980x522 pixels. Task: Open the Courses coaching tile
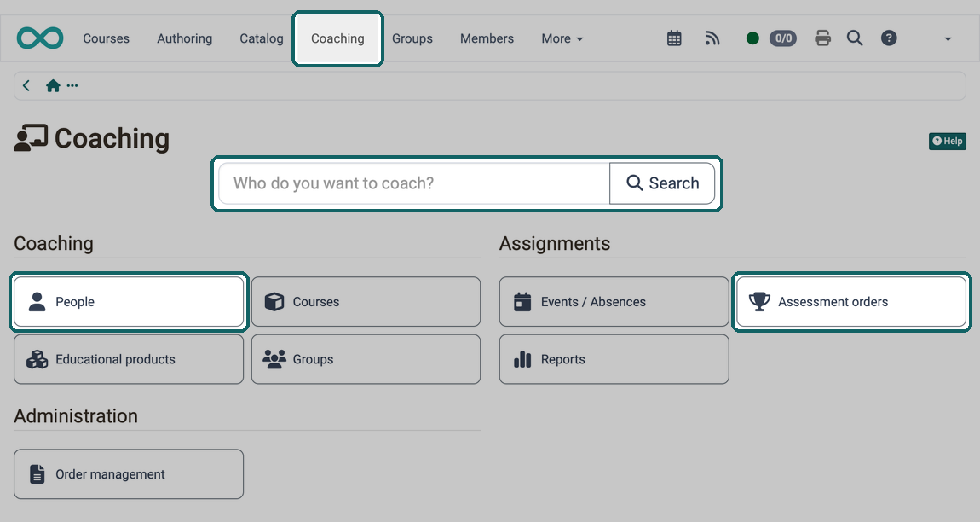point(366,302)
